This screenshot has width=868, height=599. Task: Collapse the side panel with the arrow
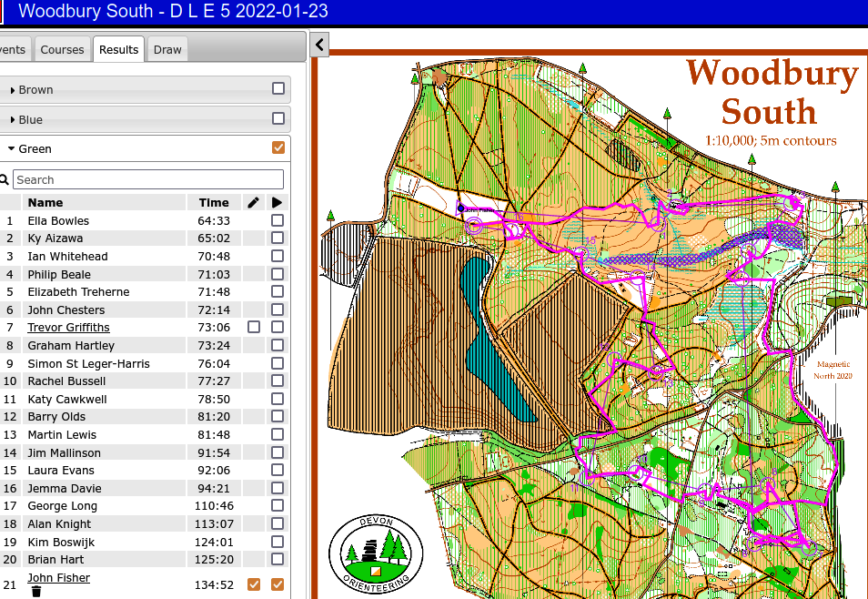tap(319, 44)
